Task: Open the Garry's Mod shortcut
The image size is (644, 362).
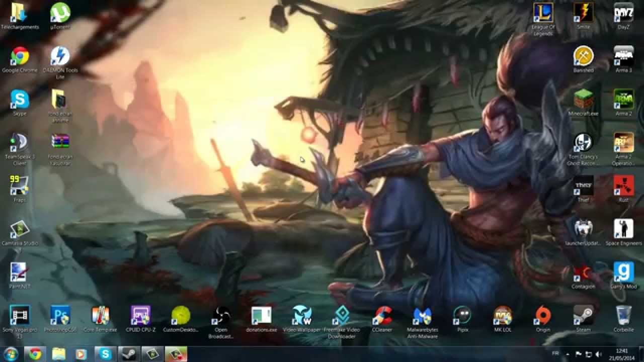Action: point(623,276)
